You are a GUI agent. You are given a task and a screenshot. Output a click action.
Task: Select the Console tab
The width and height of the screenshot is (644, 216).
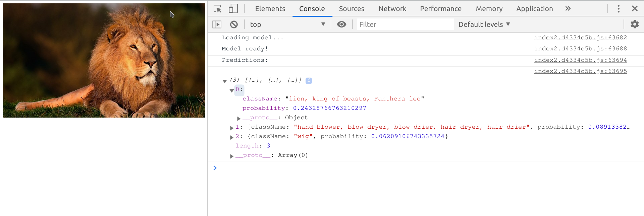coord(312,9)
